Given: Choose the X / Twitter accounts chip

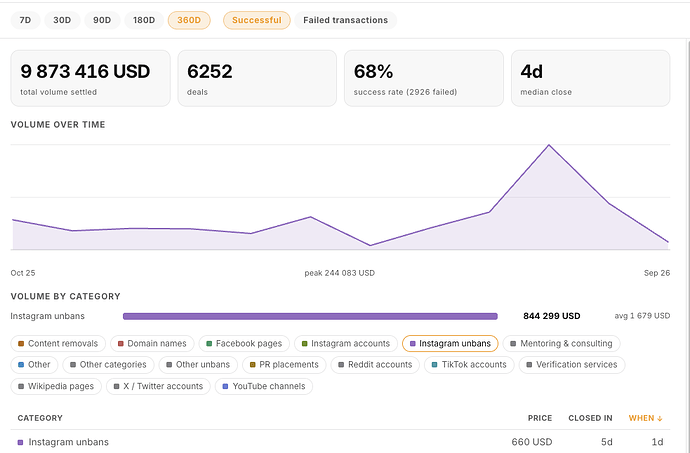Looking at the screenshot, I should 158,386.
